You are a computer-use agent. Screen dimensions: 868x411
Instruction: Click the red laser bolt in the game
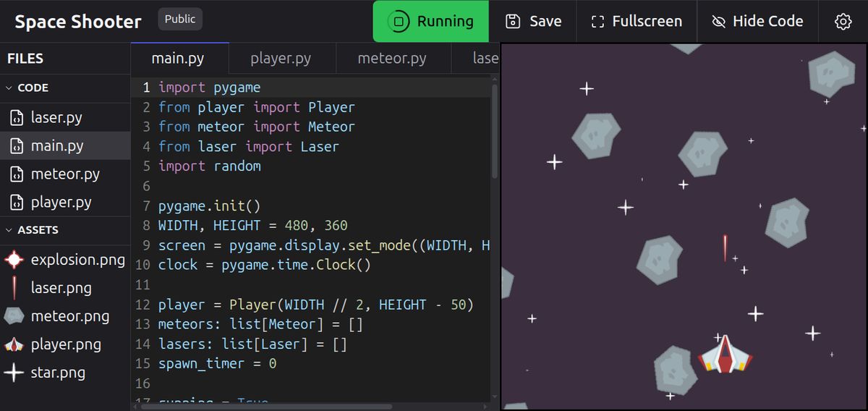pos(725,248)
